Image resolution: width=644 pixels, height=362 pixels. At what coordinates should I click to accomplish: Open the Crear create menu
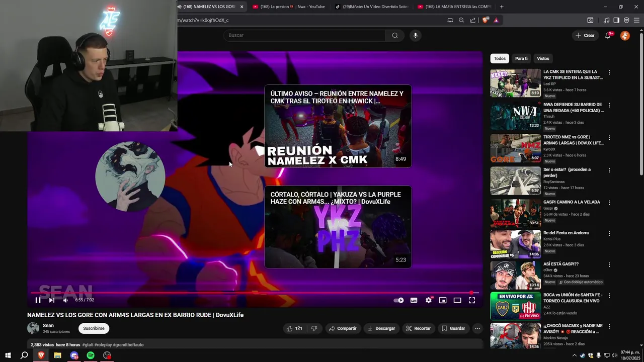click(x=585, y=35)
